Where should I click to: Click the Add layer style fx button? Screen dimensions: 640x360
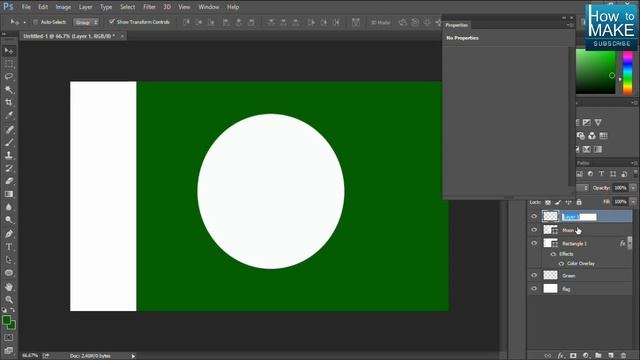pyautogui.click(x=561, y=356)
